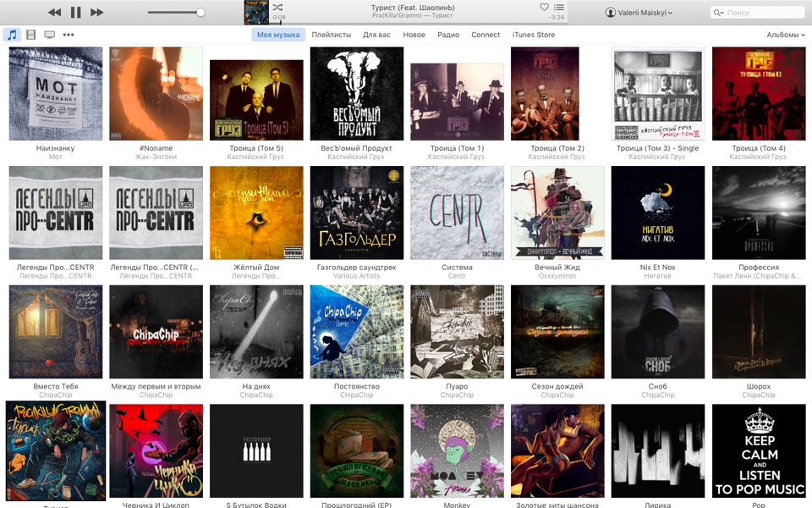Click the Мот artist name
The width and height of the screenshot is (812, 508).
(x=56, y=157)
